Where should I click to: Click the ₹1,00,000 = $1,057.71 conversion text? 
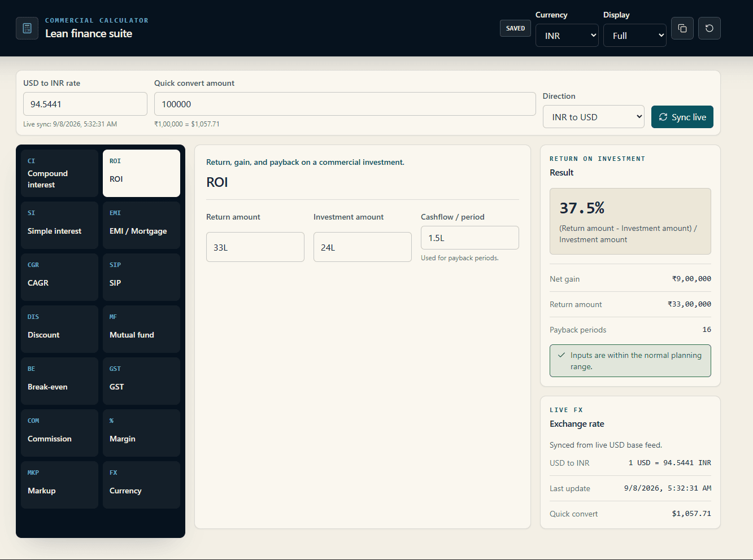pyautogui.click(x=187, y=124)
